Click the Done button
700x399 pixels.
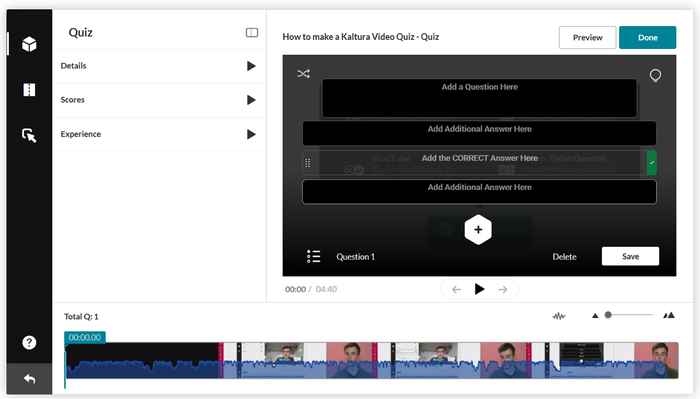(x=647, y=37)
